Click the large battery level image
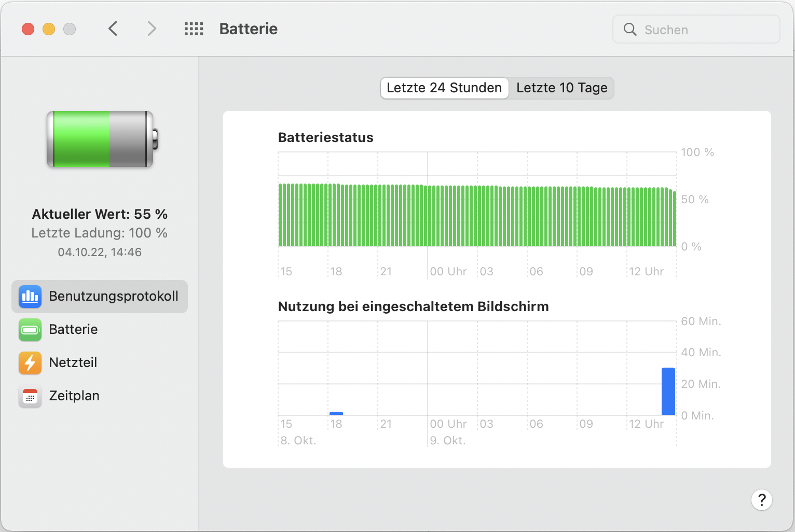Screen dimensions: 795x532 pyautogui.click(x=102, y=139)
